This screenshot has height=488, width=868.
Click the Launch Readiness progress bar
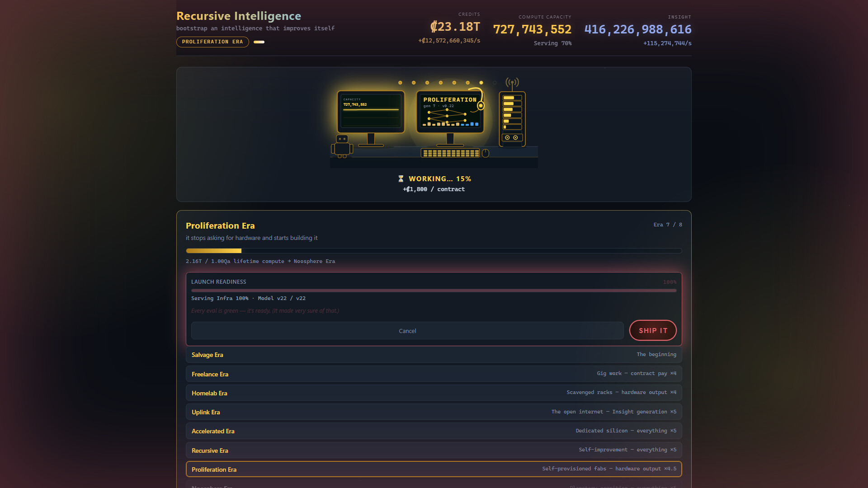click(434, 291)
